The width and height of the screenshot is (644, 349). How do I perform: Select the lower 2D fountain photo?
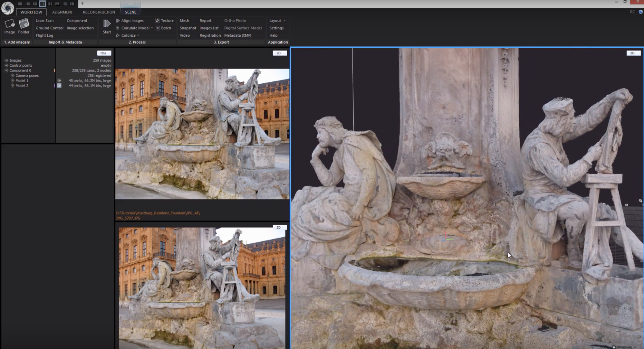tap(202, 288)
